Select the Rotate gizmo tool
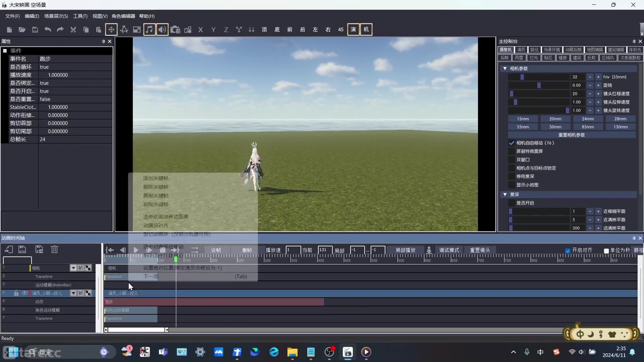644x362 pixels. click(124, 30)
